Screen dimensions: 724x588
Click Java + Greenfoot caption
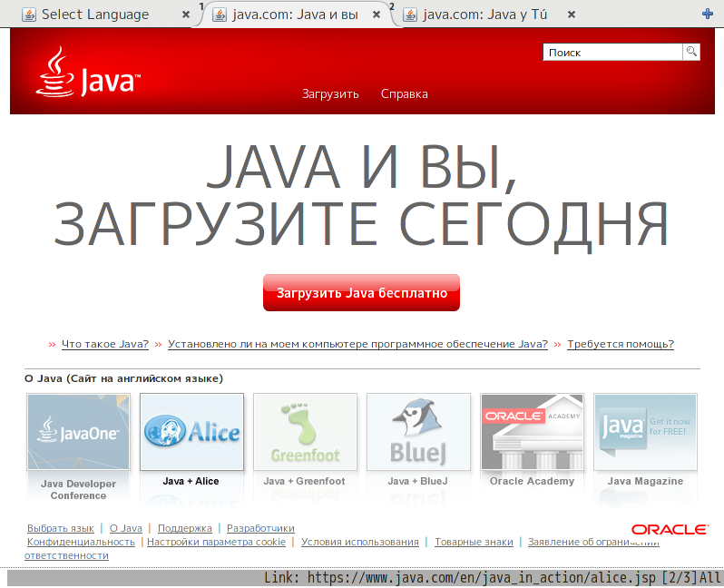pos(304,481)
